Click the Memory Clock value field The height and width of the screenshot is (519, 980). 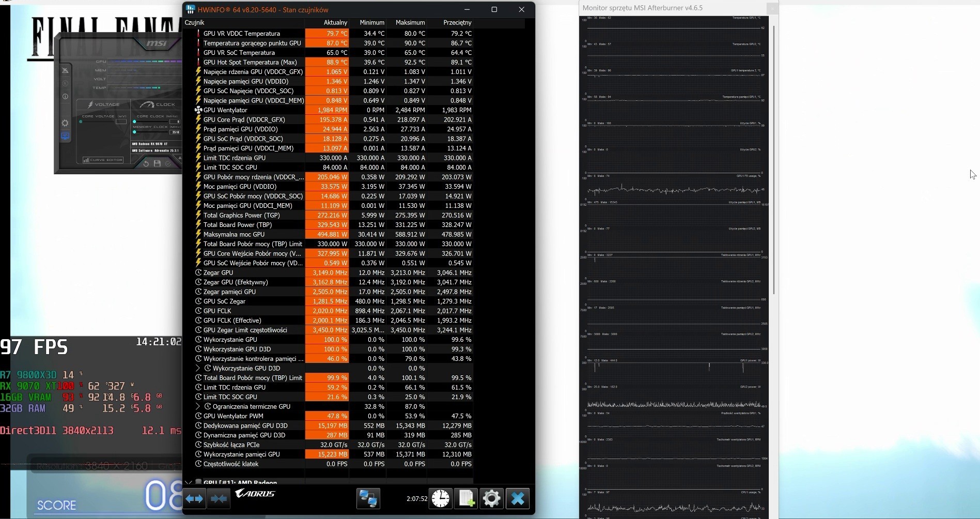pos(175,132)
